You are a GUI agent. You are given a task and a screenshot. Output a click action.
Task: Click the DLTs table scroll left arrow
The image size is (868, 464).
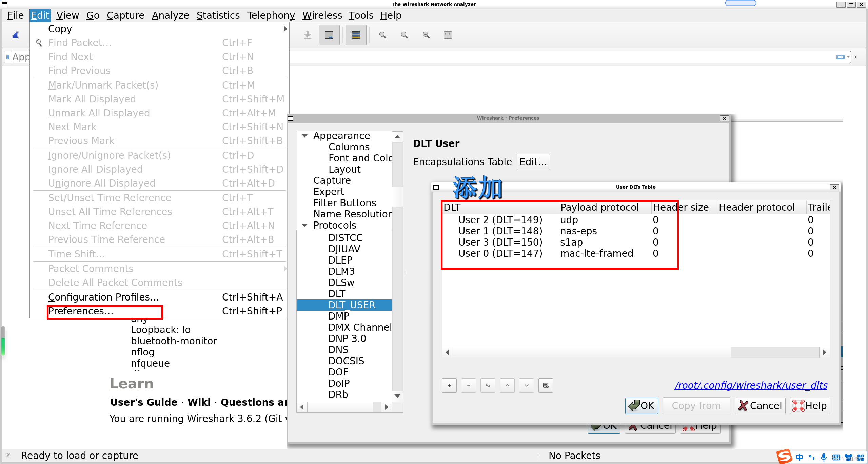(x=448, y=352)
